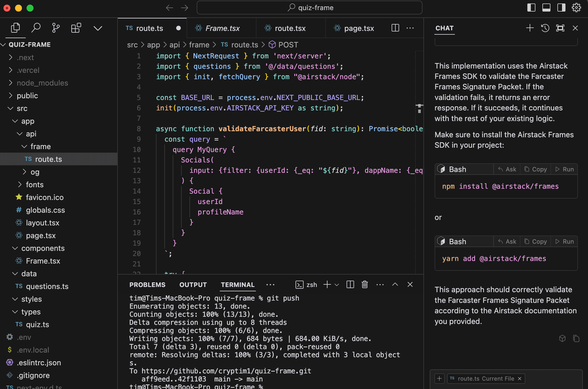The image size is (588, 389).
Task: Switch to the PROBLEMS panel tab
Action: 147,285
